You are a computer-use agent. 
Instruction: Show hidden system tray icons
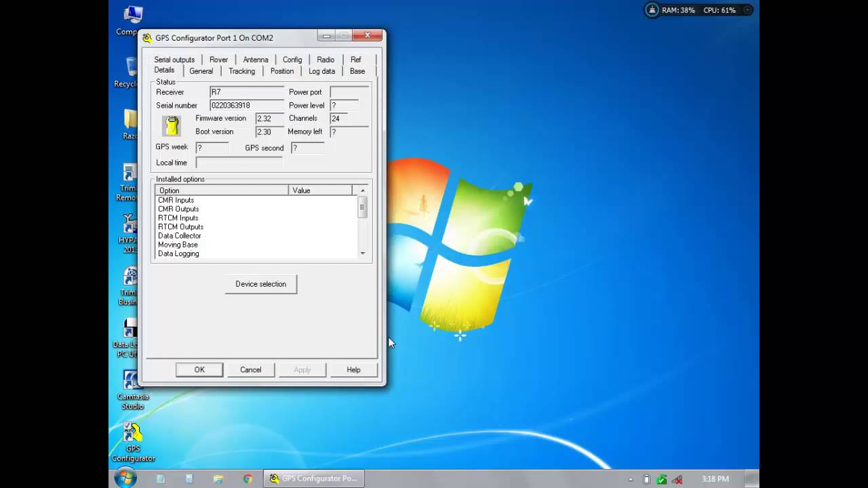(630, 479)
